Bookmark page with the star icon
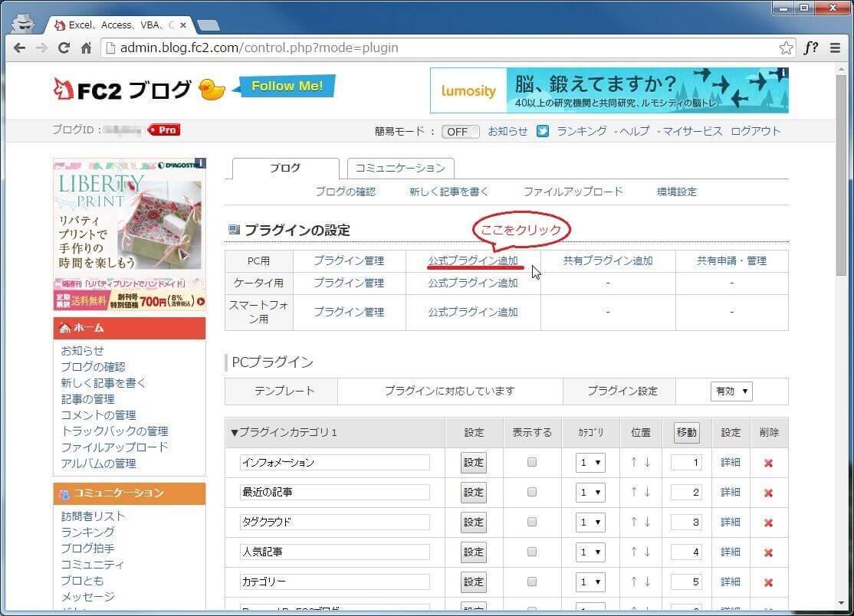 pyautogui.click(x=786, y=48)
